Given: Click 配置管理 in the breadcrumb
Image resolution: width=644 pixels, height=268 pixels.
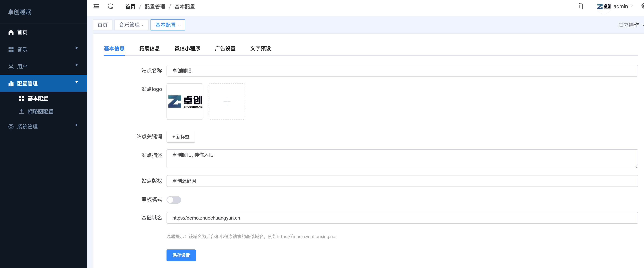Looking at the screenshot, I should pyautogui.click(x=155, y=7).
